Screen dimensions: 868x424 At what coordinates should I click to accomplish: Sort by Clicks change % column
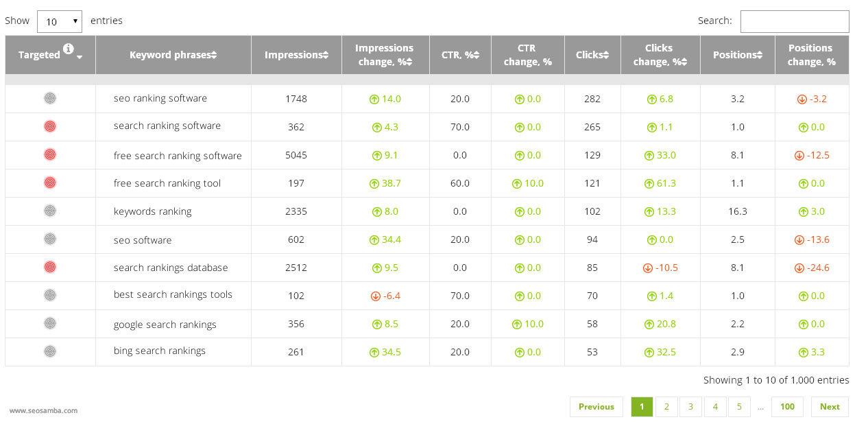(x=660, y=55)
